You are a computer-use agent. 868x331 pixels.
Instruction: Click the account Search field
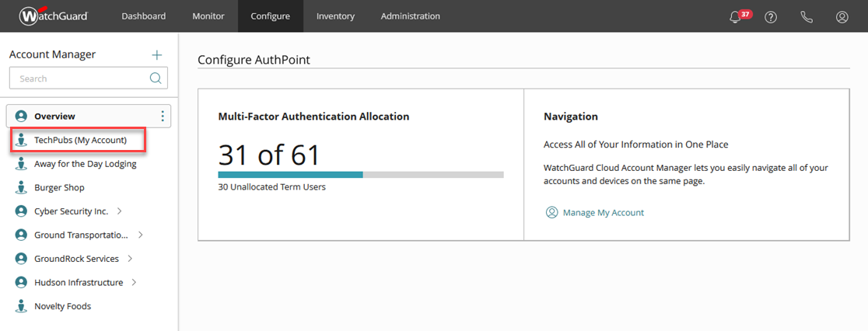pos(82,78)
